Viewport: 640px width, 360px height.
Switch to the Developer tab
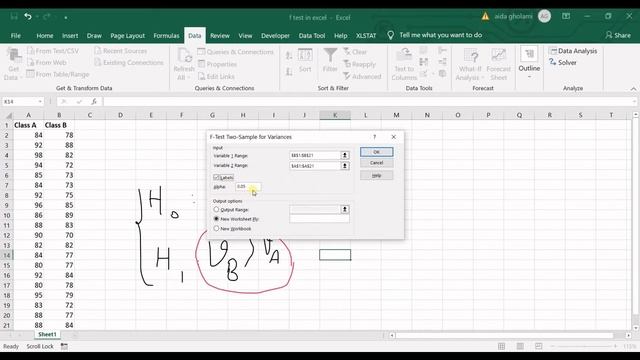[x=275, y=36]
